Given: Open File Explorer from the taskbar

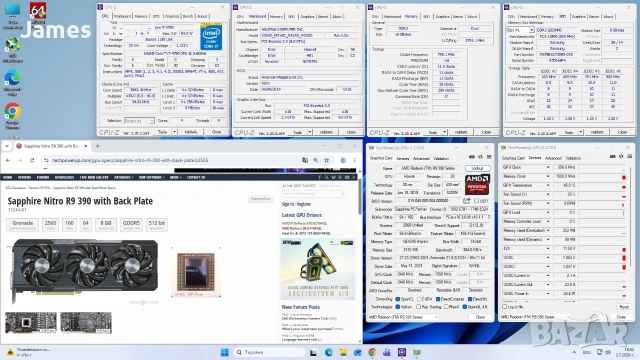Looking at the screenshot, I should pyautogui.click(x=343, y=352).
